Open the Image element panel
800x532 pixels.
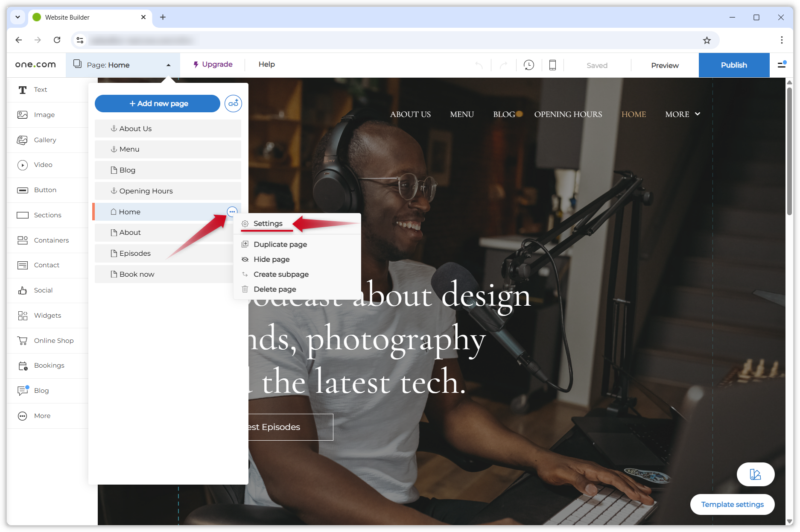pos(44,114)
